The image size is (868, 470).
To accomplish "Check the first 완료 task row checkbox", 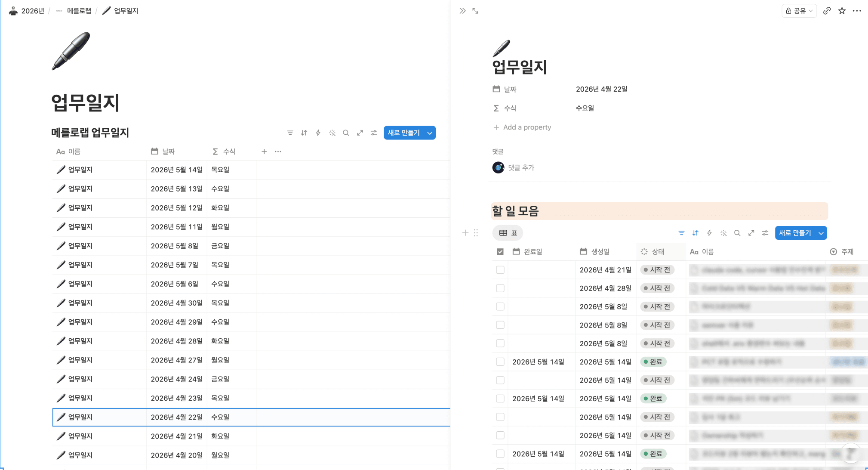I will coord(500,362).
